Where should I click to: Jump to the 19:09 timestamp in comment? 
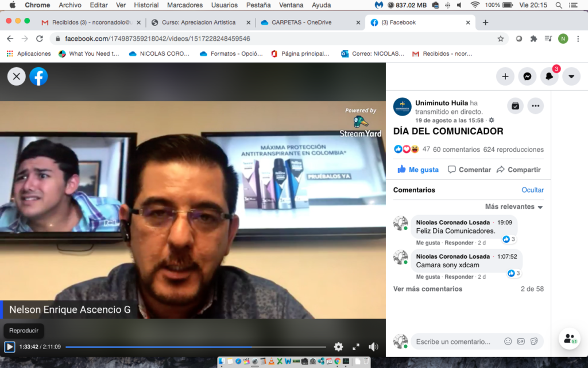[504, 223]
